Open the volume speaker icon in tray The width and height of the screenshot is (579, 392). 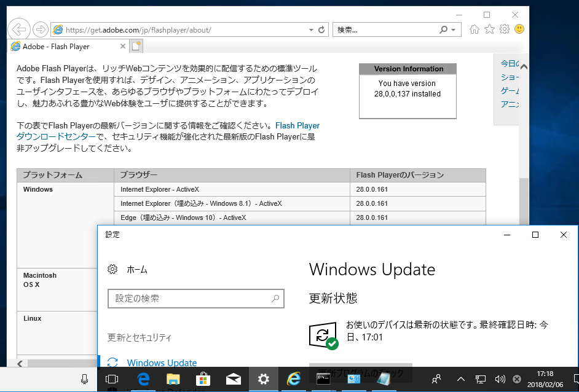click(500, 379)
